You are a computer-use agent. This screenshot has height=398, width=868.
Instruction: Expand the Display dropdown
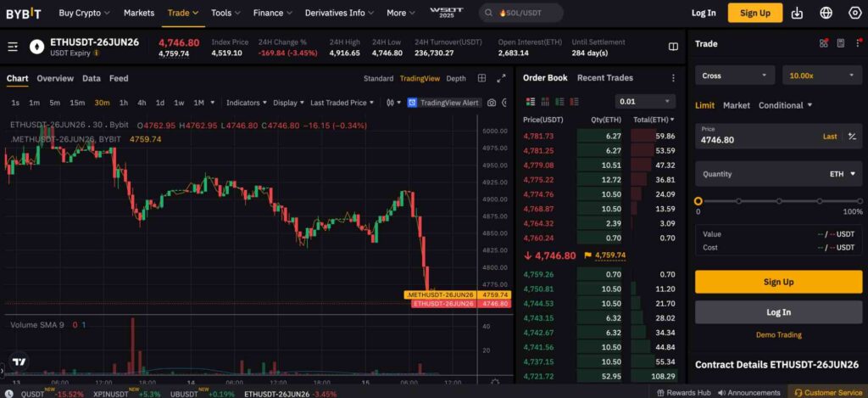click(288, 103)
